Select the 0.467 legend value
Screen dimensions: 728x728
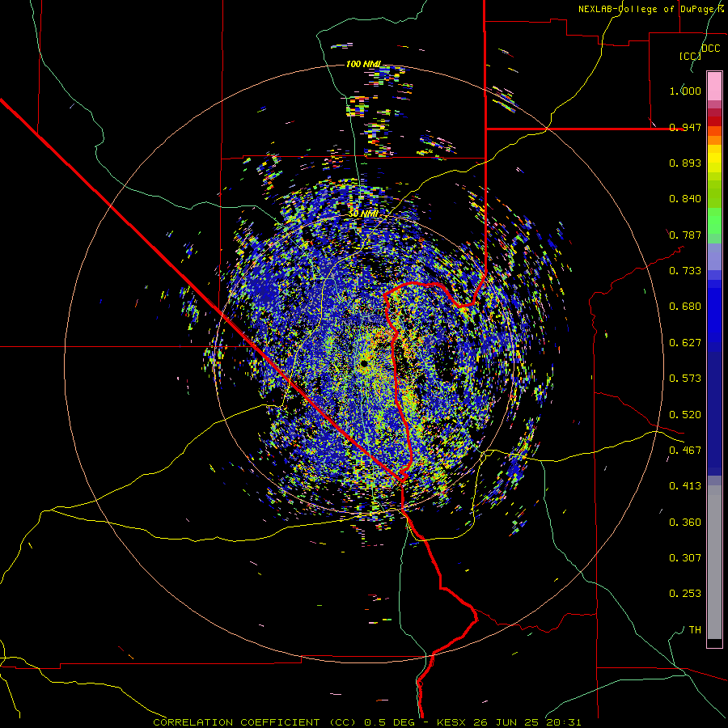click(x=685, y=451)
